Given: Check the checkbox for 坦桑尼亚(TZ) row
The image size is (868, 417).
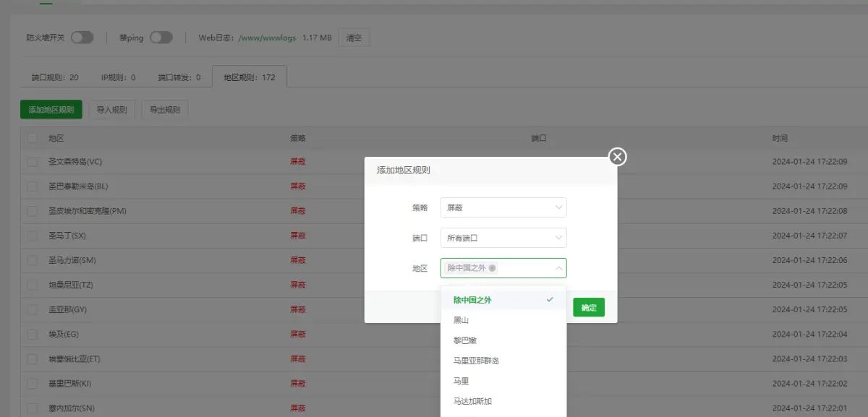Looking at the screenshot, I should (32, 285).
